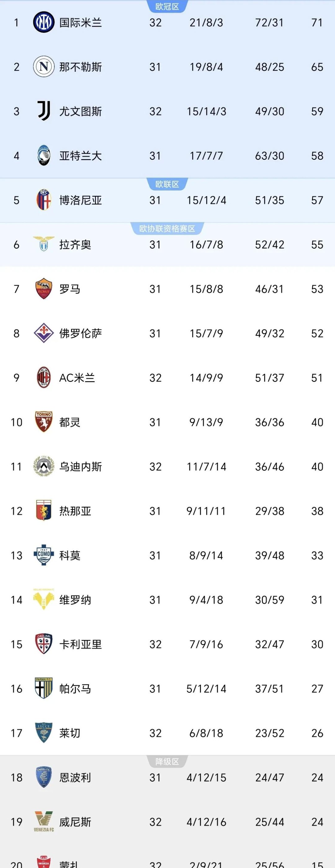Select the Como 1907 badge

[44, 556]
